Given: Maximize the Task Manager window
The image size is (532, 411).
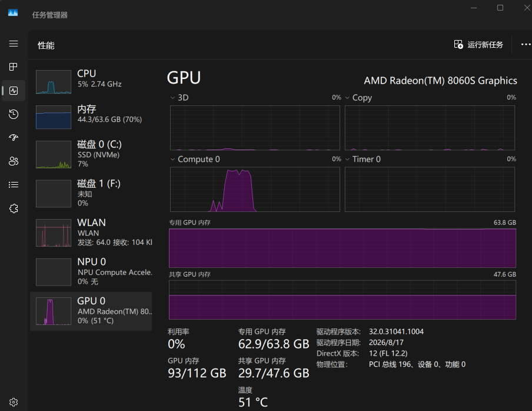Looking at the screenshot, I should (x=500, y=8).
